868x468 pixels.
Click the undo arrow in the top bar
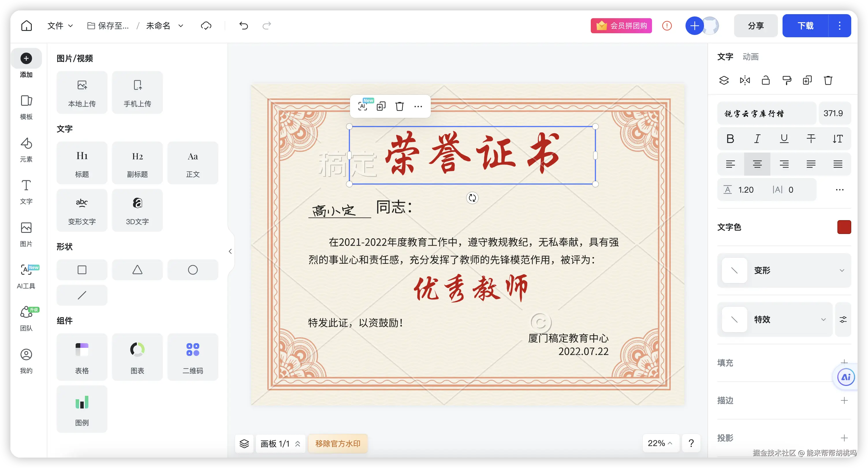pyautogui.click(x=243, y=26)
